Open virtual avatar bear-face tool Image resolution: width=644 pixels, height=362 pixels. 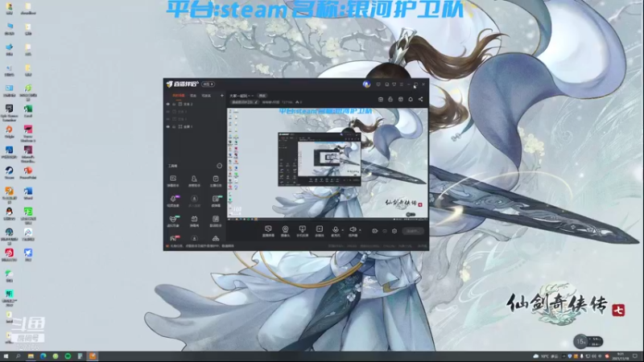[x=173, y=220]
